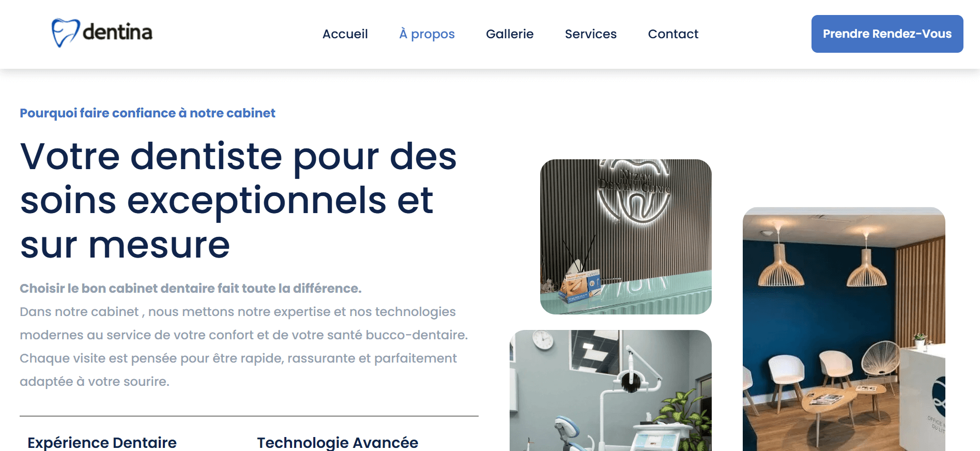Go to the À propos page

pos(427,34)
